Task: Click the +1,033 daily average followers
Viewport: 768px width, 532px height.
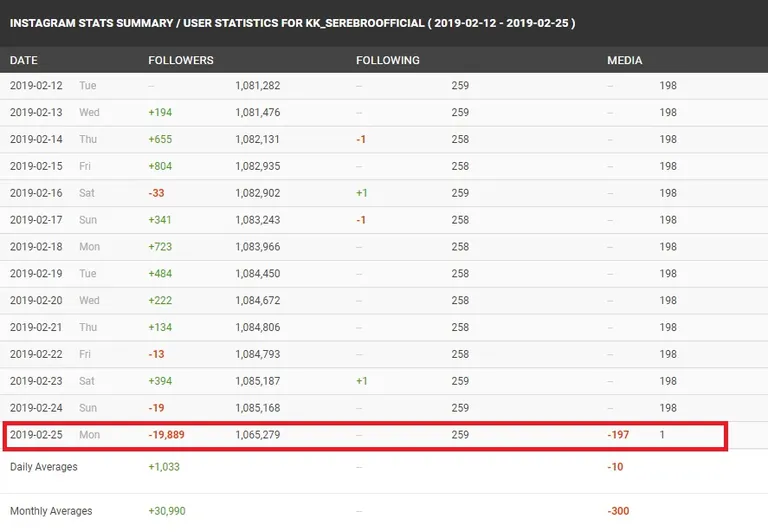Action: [x=164, y=467]
